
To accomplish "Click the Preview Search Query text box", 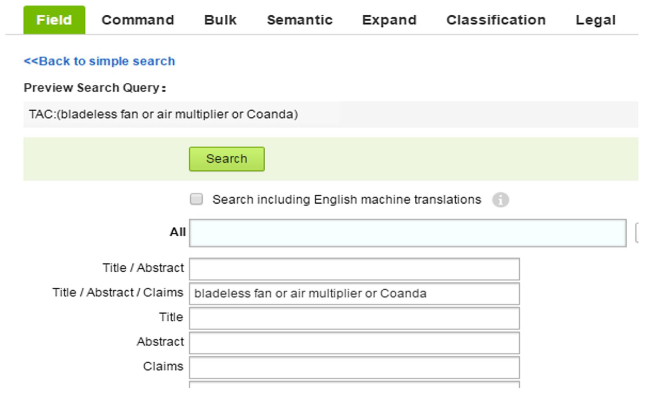I will (331, 114).
